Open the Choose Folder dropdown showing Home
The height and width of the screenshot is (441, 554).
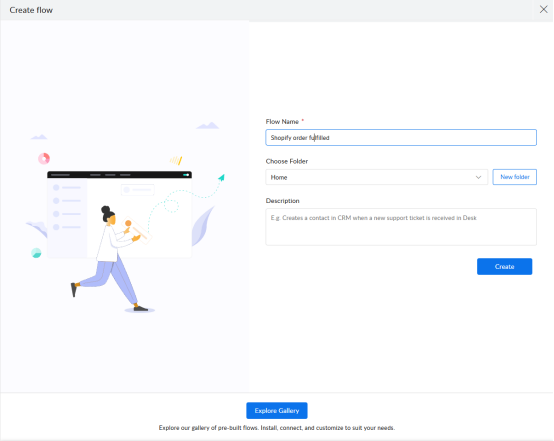[377, 177]
